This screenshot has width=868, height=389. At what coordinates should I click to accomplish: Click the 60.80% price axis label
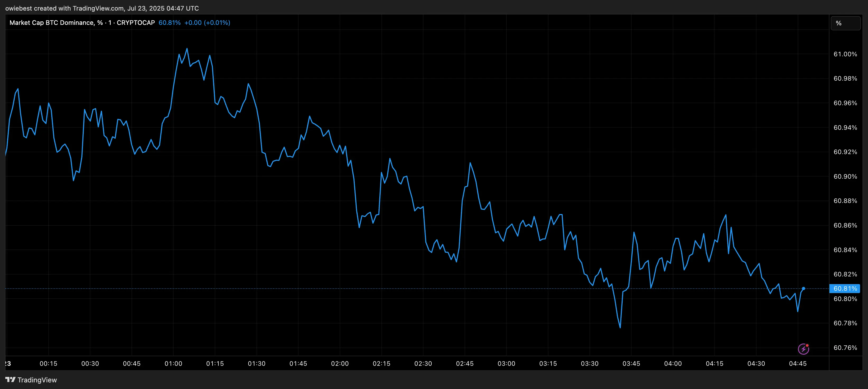point(845,299)
